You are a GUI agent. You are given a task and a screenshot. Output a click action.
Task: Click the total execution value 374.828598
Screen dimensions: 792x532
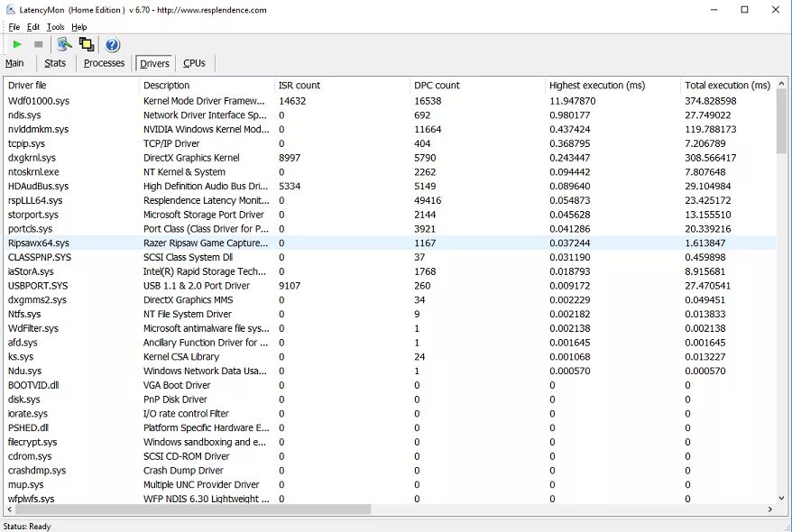click(x=711, y=101)
